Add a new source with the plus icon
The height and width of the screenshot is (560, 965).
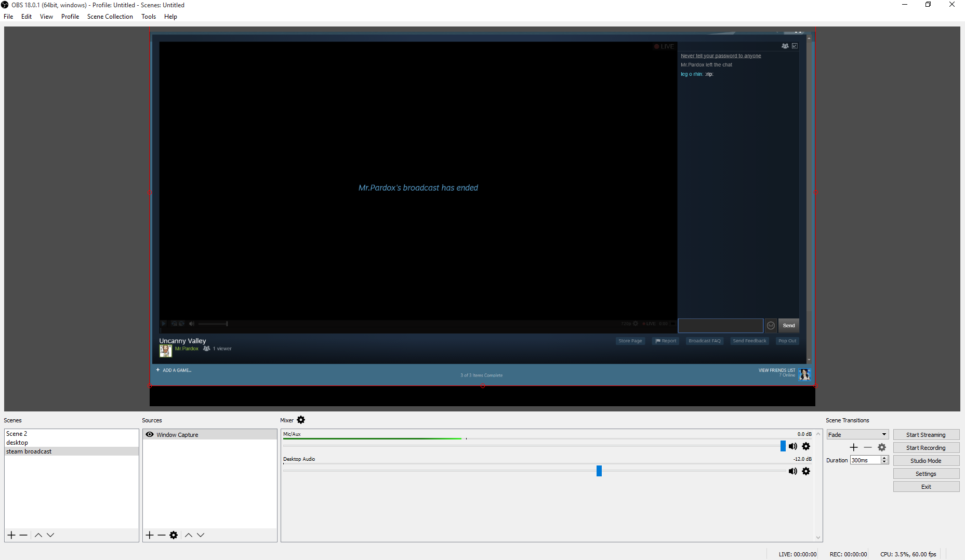(x=150, y=535)
